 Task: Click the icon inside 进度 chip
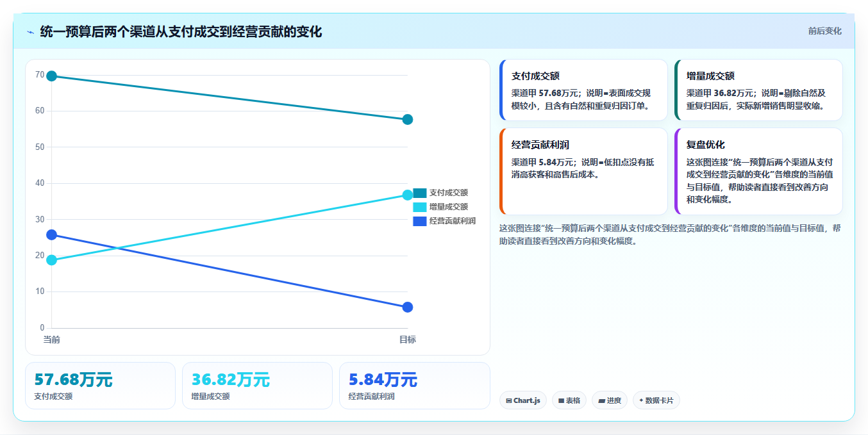click(601, 400)
